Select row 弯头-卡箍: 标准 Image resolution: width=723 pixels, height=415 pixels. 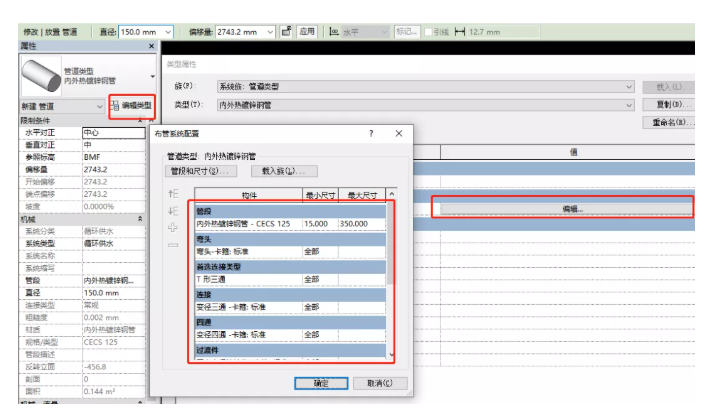290,252
